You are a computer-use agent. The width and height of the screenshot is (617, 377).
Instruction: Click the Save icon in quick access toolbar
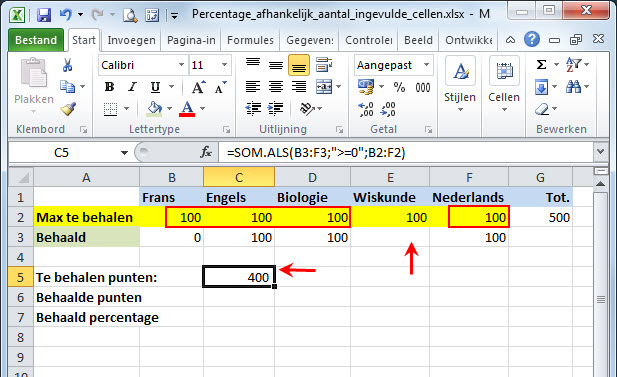click(44, 15)
